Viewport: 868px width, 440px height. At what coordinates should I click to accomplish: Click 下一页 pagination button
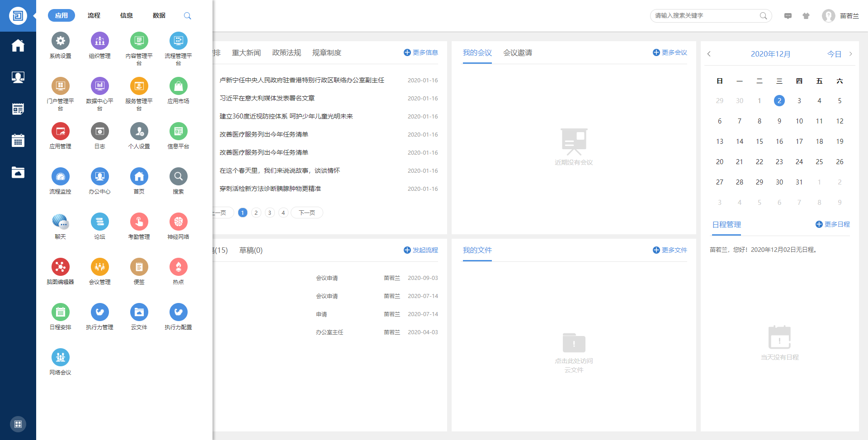point(307,213)
